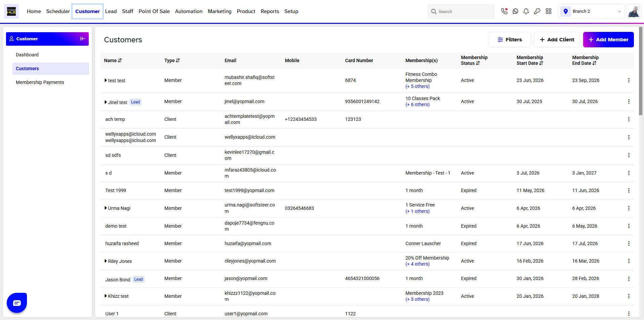Screen dimensions: 644x320
Task: Open row actions for Urma Nagi
Action: pyautogui.click(x=629, y=208)
